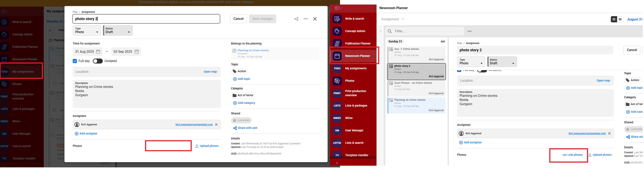The width and height of the screenshot is (644, 175).
Task: Click list view icon left of August 31
Action: (x=620, y=19)
